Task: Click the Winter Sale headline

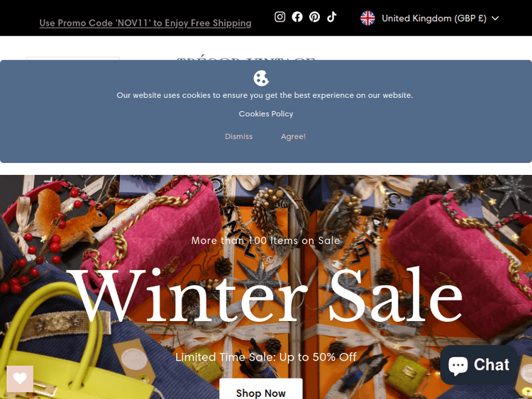Action: (265, 295)
